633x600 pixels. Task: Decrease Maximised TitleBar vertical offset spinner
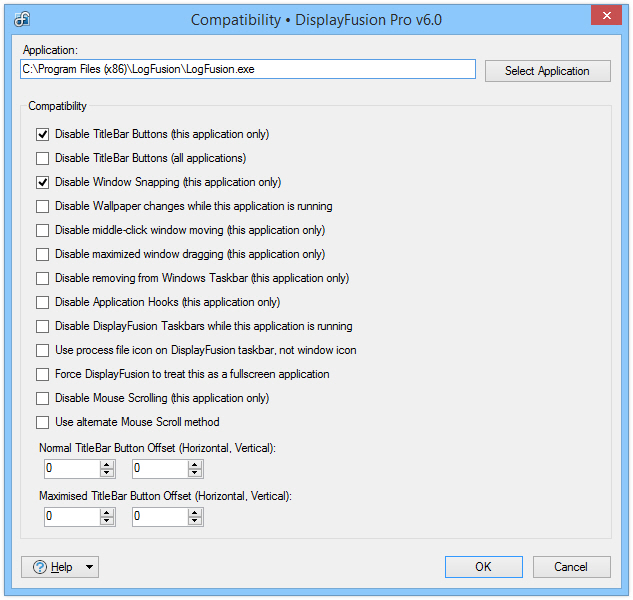click(195, 521)
